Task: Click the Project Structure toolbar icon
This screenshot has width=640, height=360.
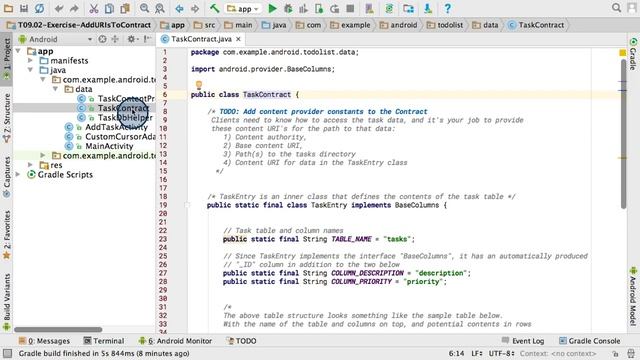Action: tap(408, 9)
